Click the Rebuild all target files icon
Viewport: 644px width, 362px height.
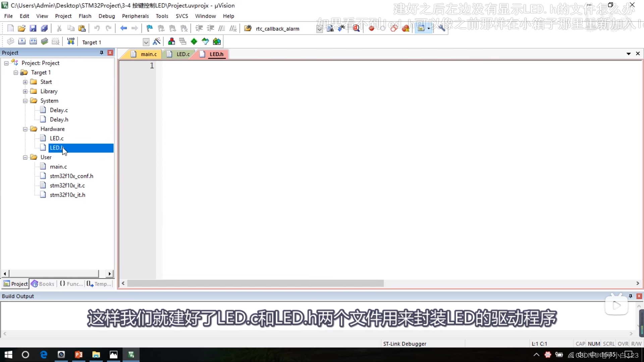[33, 42]
